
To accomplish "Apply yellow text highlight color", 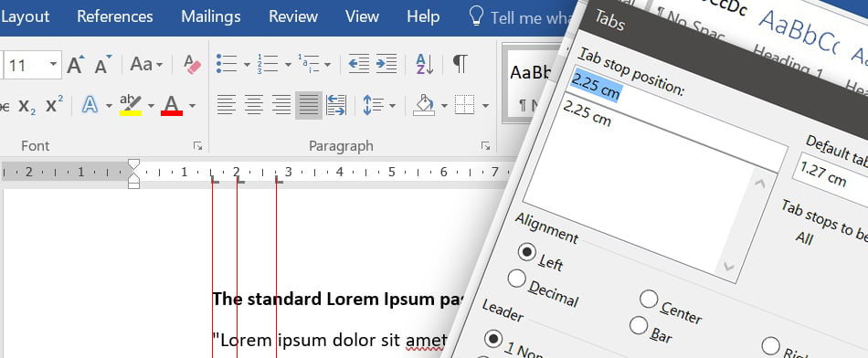I will (131, 105).
